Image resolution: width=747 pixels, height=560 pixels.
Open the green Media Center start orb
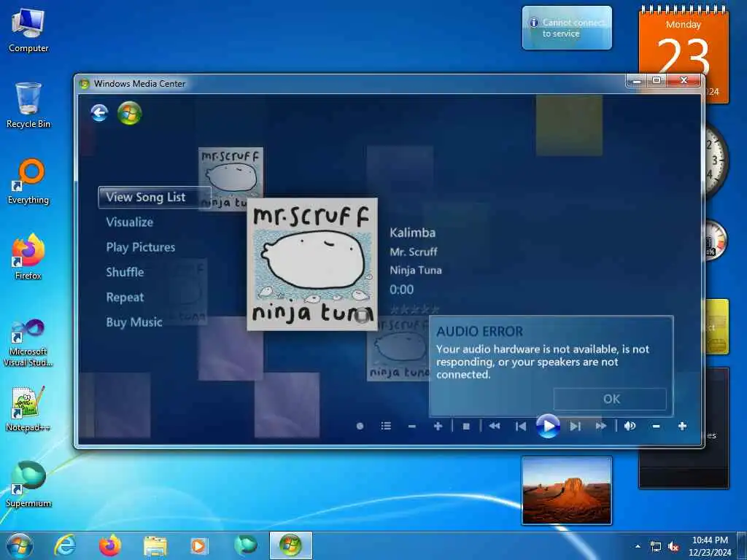(x=130, y=113)
